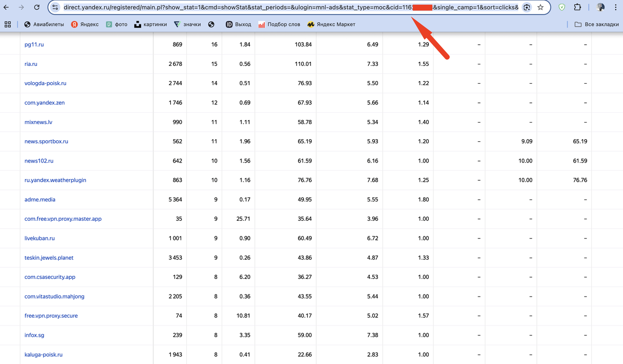Open the apps grid in bookmarks bar

click(x=8, y=24)
